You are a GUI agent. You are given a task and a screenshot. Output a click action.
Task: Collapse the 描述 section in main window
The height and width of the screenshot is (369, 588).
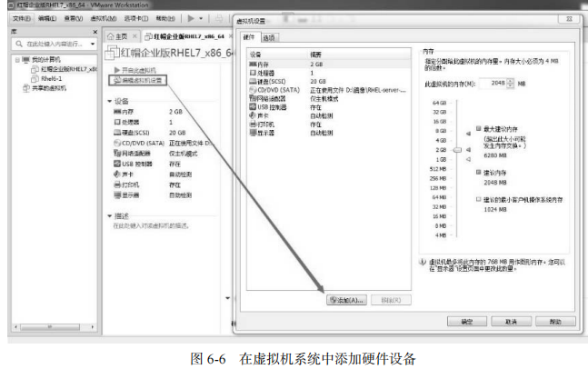tap(109, 216)
